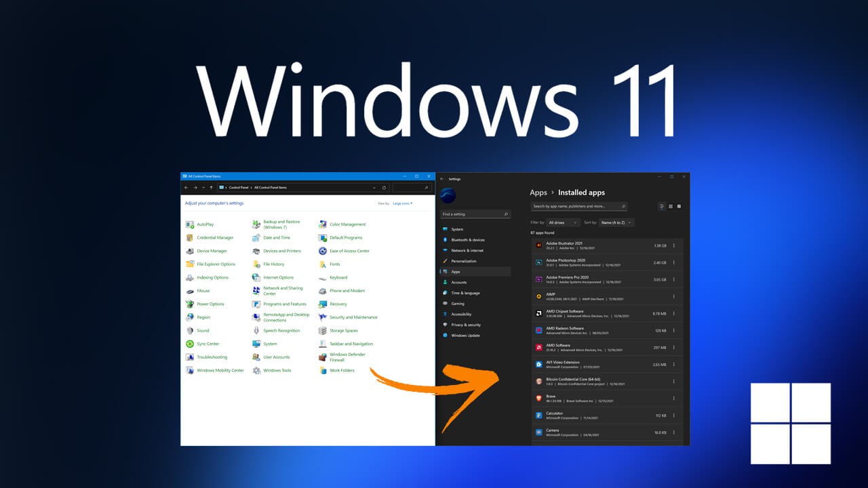Open Color Management item
The image size is (868, 488).
(342, 224)
